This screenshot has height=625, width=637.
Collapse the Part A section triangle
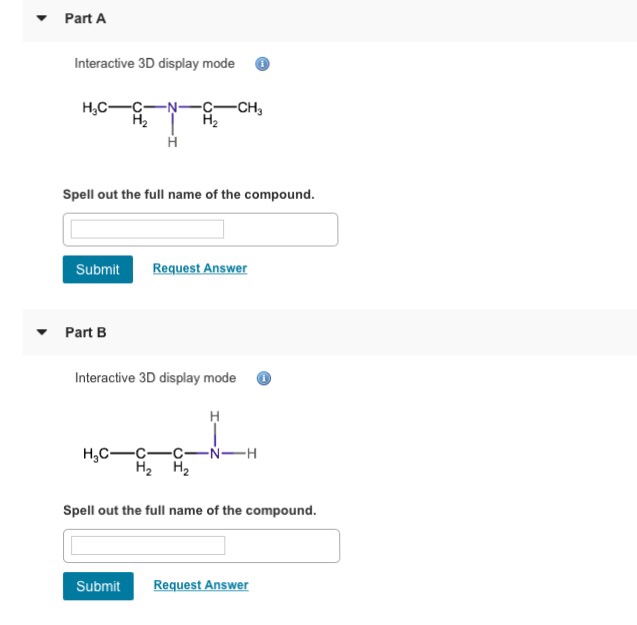click(x=42, y=18)
